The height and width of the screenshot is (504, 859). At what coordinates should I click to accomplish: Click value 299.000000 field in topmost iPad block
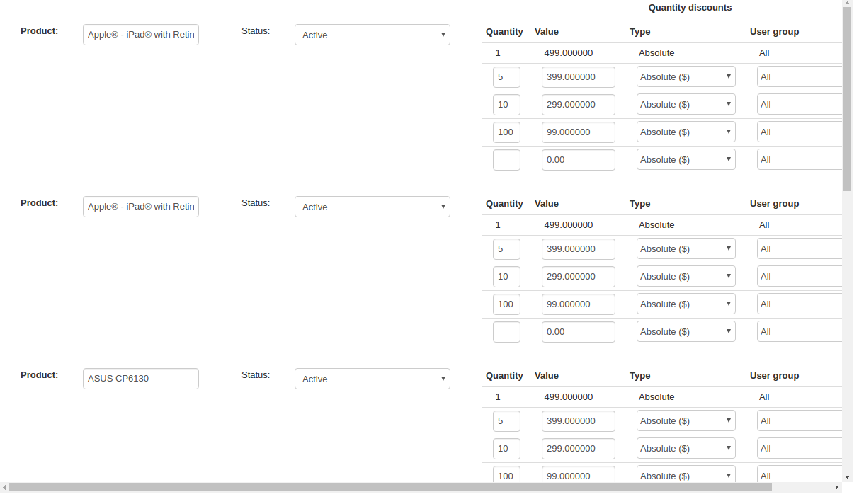coord(579,104)
